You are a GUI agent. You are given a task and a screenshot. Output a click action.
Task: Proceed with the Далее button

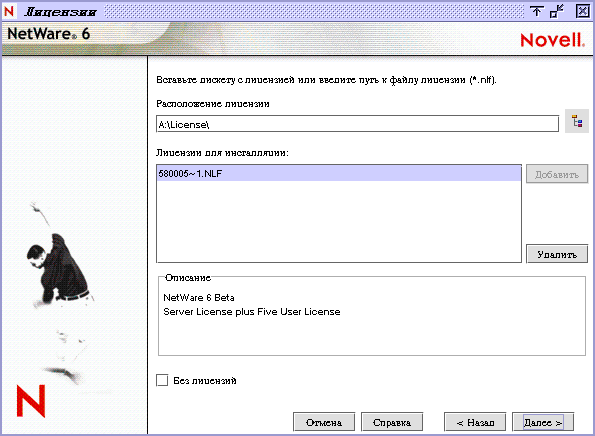(x=543, y=422)
